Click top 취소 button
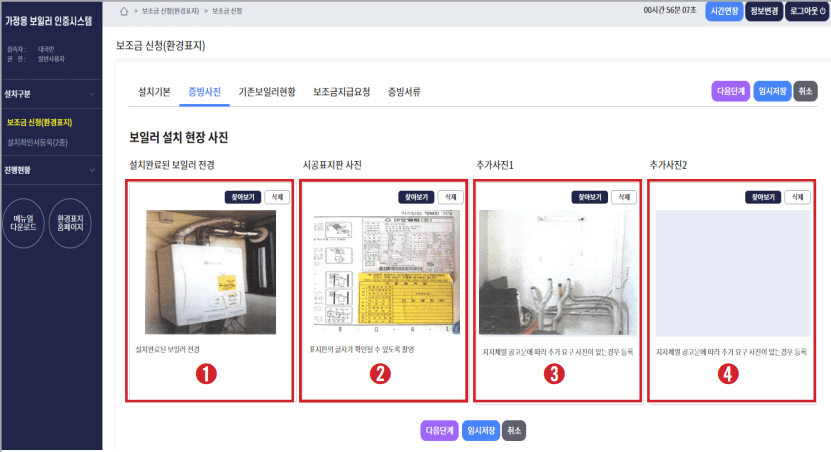The height and width of the screenshot is (452, 831). [x=805, y=91]
